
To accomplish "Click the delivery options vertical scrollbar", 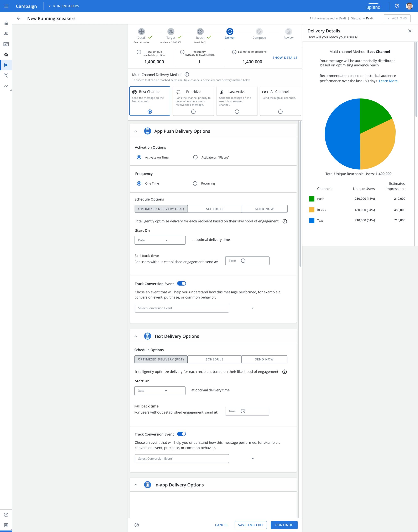I will pyautogui.click(x=300, y=194).
